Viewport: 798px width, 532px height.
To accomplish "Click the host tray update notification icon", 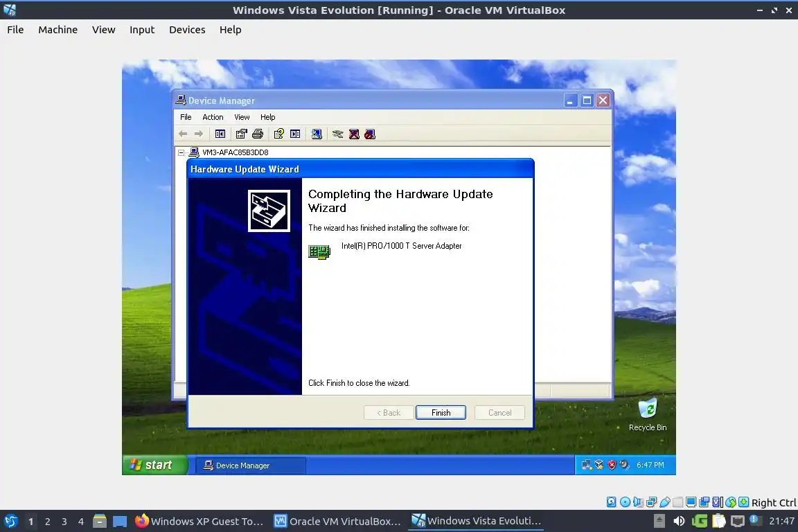I will pyautogui.click(x=755, y=521).
